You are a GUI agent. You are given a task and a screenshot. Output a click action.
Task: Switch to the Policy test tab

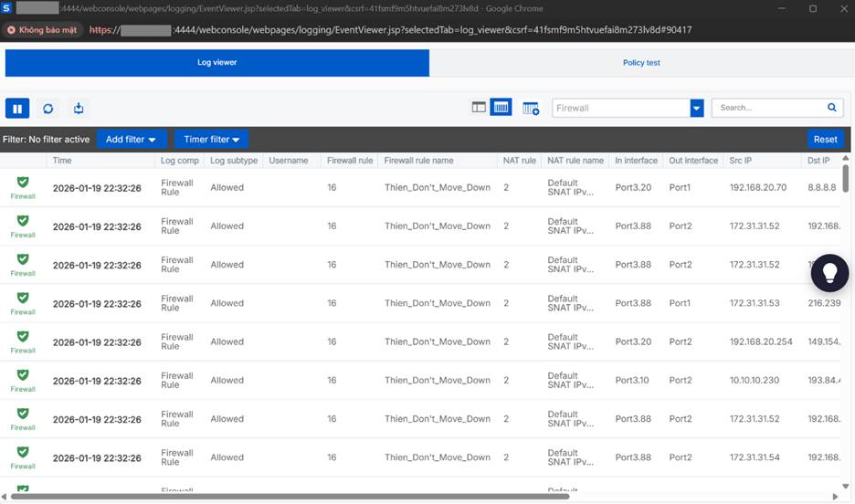tap(641, 63)
